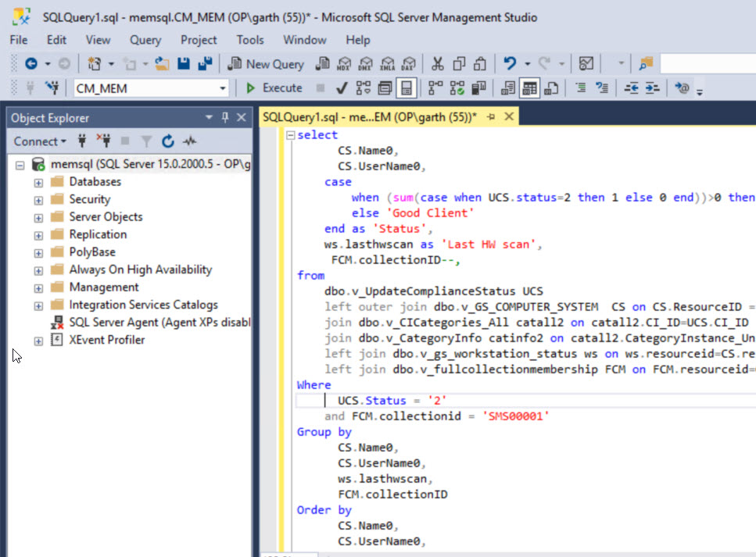Open the Connect dropdown in Object Explorer
The width and height of the screenshot is (756, 557).
38,141
